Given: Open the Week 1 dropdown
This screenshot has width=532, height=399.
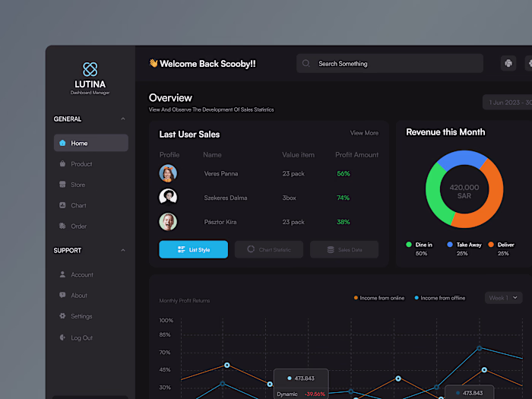Looking at the screenshot, I should [x=503, y=298].
